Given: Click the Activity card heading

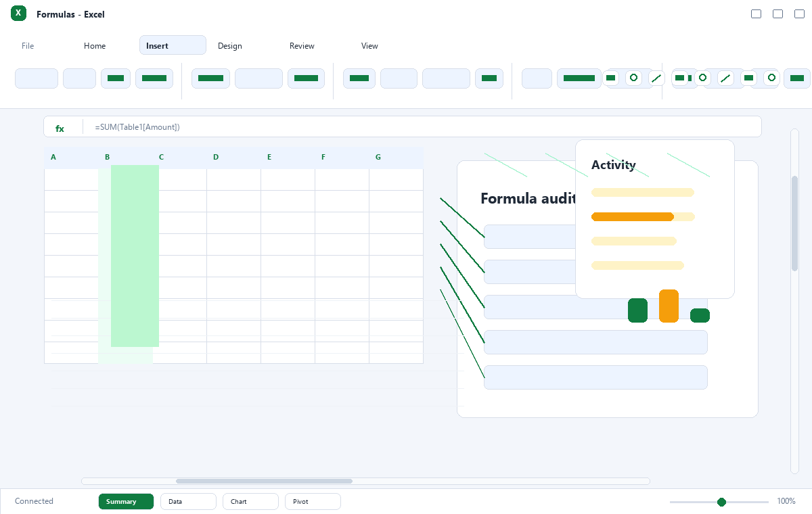Looking at the screenshot, I should pos(614,164).
